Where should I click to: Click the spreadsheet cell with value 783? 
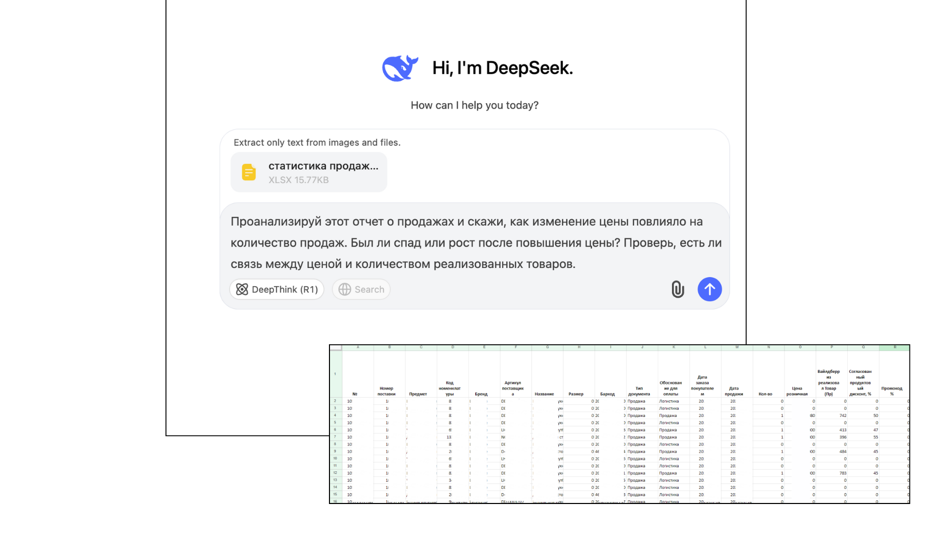[x=832, y=473]
